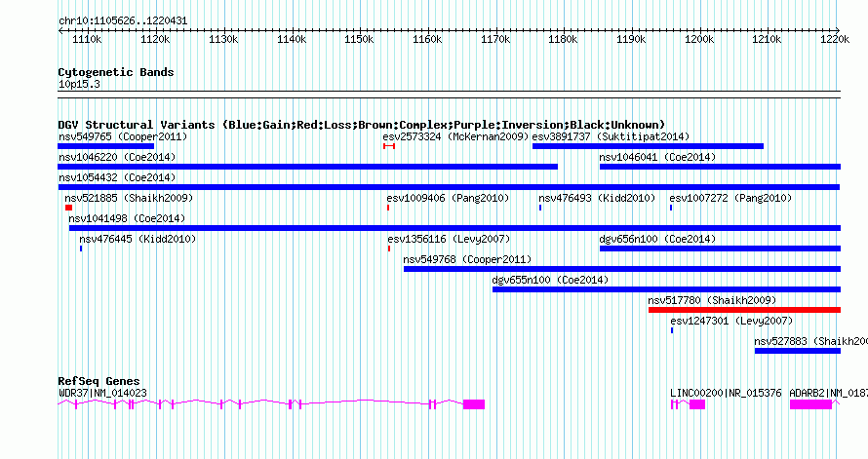Click the nsv476493 (Kidd2010) blue marker

540,208
